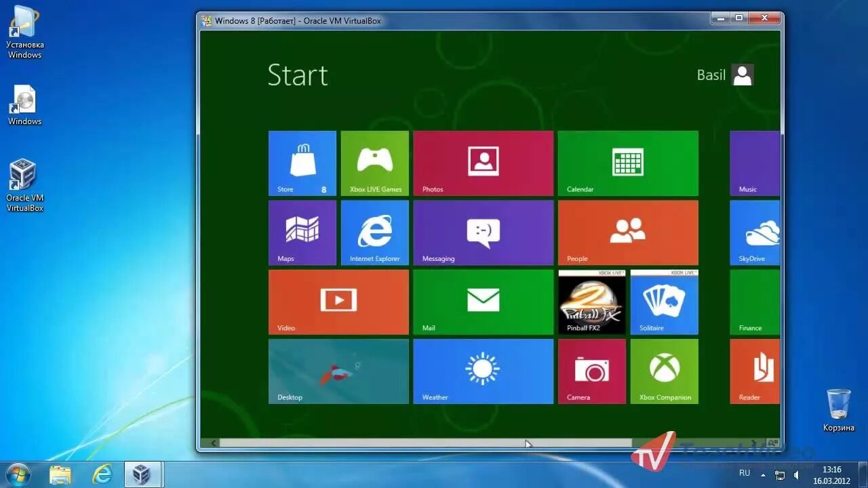The height and width of the screenshot is (488, 868).
Task: Open the Music tile
Action: tap(755, 163)
